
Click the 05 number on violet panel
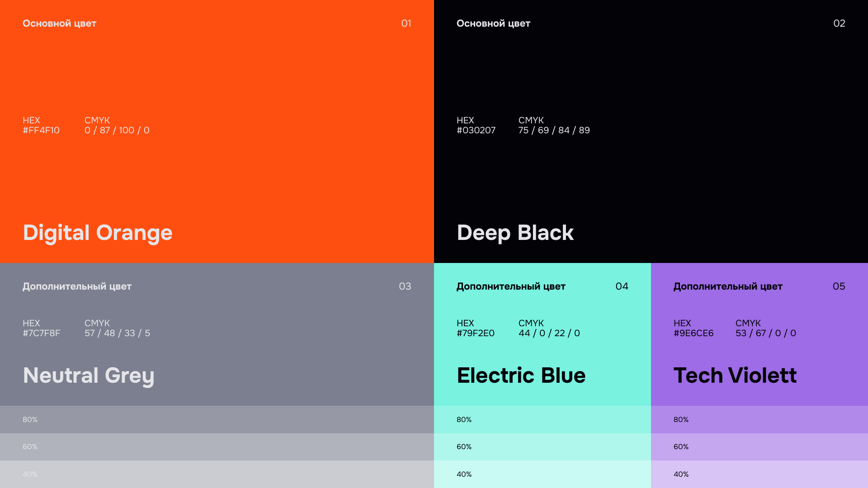point(839,286)
